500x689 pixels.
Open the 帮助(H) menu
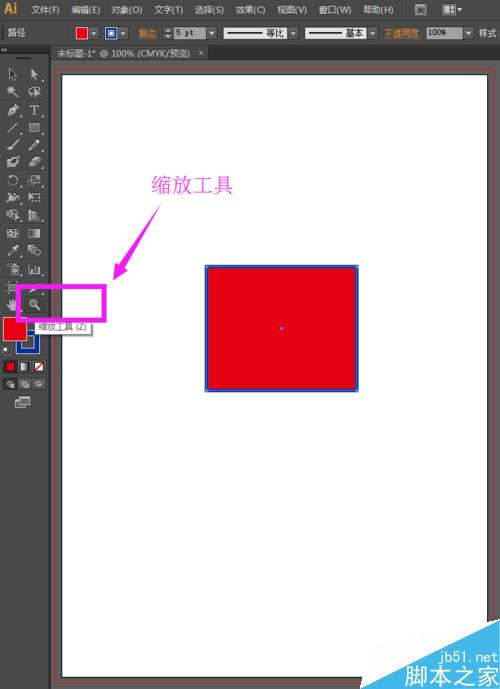(378, 10)
